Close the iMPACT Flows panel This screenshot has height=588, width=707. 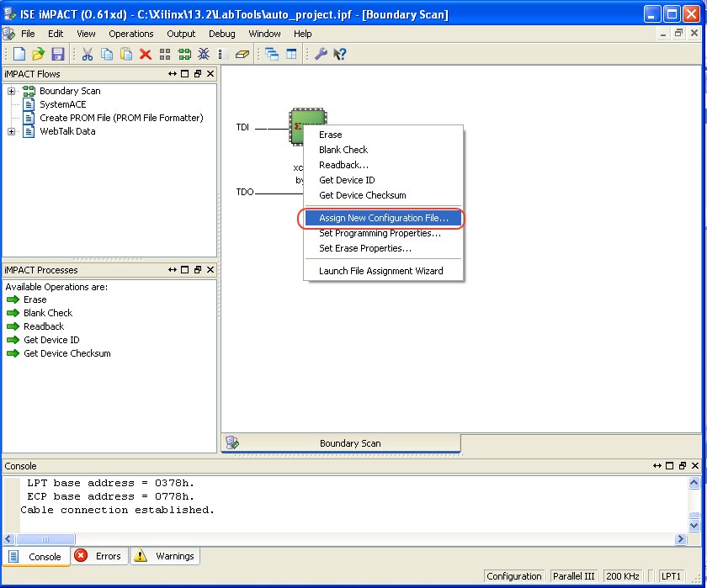coord(210,74)
